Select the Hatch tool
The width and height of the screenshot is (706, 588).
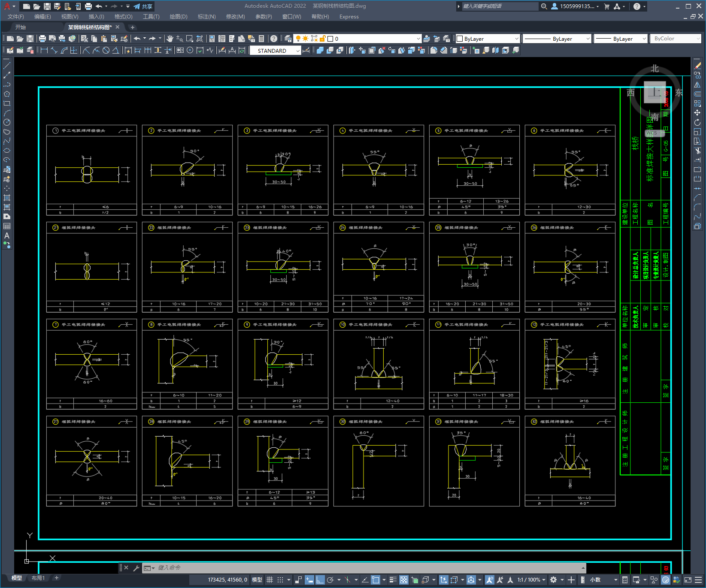[x=7, y=198]
